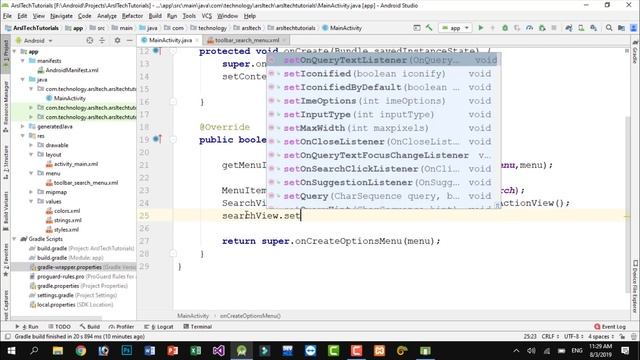Open Word from the Windows taskbar
Screen dimensions: 640x360
coord(150,351)
